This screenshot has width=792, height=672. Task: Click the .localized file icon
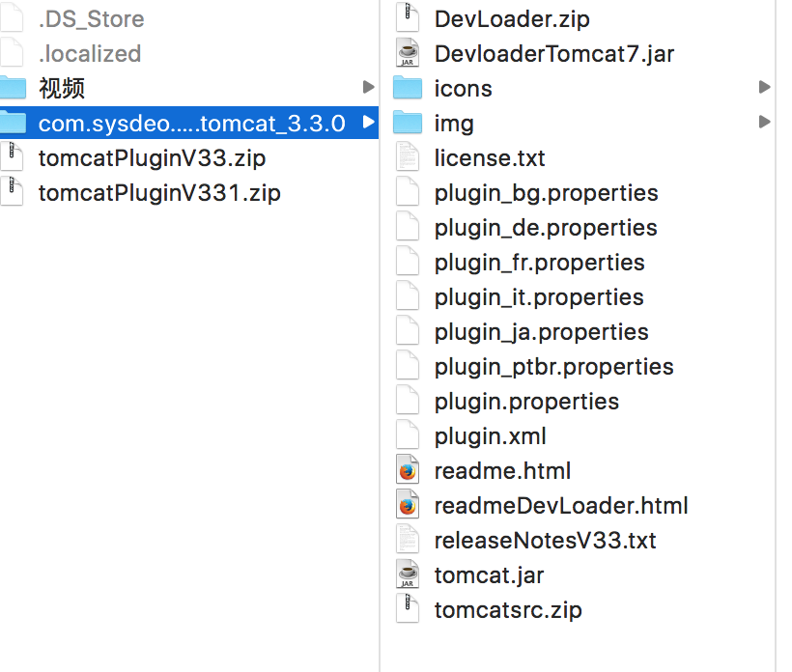click(x=13, y=52)
